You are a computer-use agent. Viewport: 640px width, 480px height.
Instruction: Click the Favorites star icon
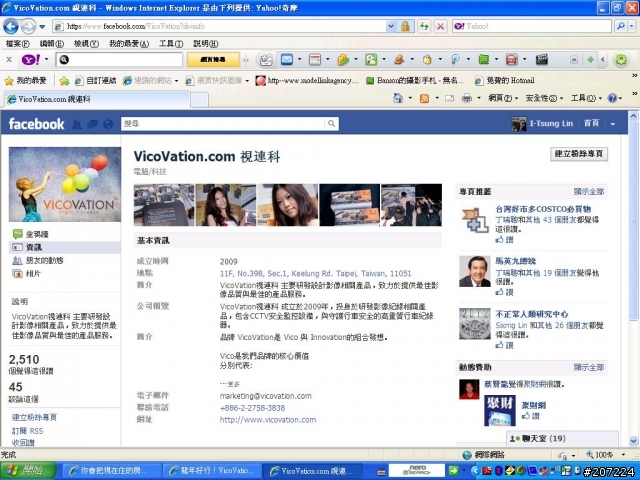coord(9,81)
